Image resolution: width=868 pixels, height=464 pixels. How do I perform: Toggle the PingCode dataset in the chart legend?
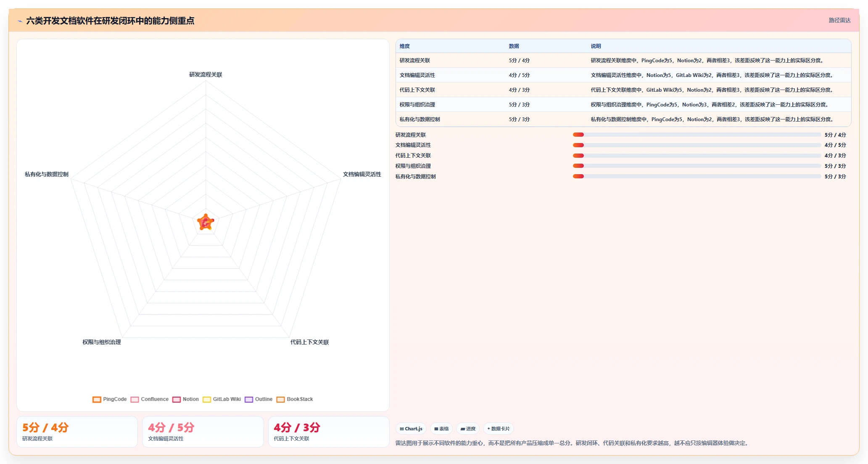click(x=110, y=399)
